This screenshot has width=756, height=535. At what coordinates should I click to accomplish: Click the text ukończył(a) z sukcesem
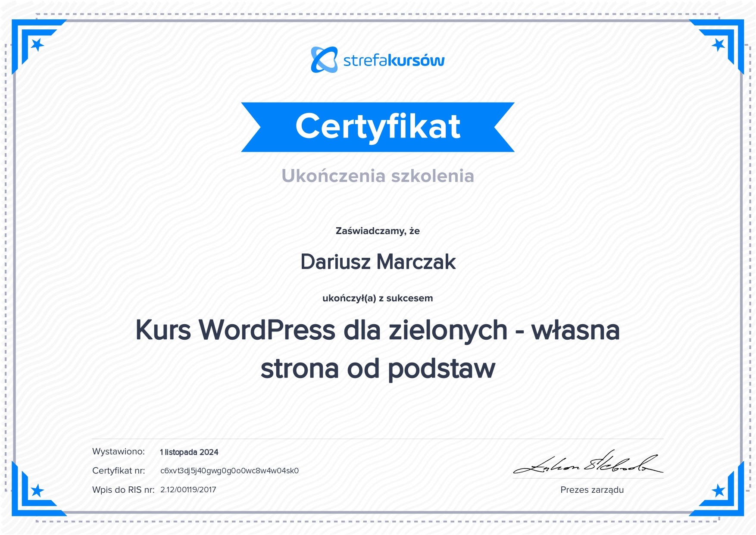[378, 298]
